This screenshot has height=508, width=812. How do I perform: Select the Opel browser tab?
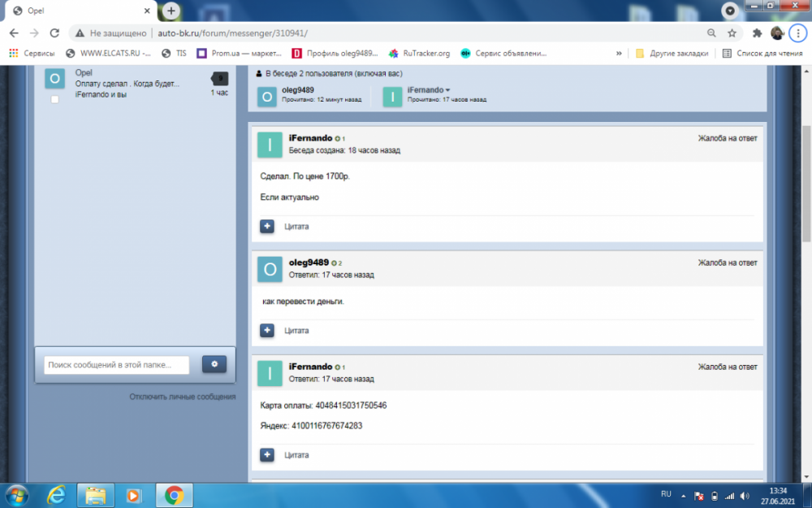tap(80, 11)
